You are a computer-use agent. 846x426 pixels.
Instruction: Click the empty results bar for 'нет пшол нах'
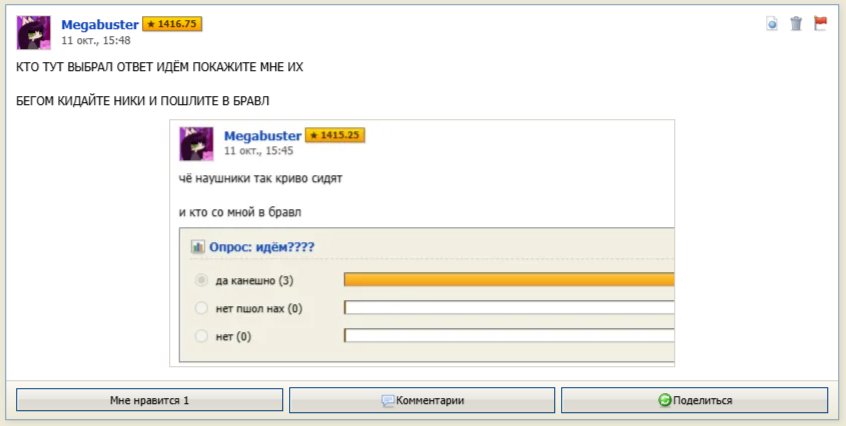tap(509, 307)
